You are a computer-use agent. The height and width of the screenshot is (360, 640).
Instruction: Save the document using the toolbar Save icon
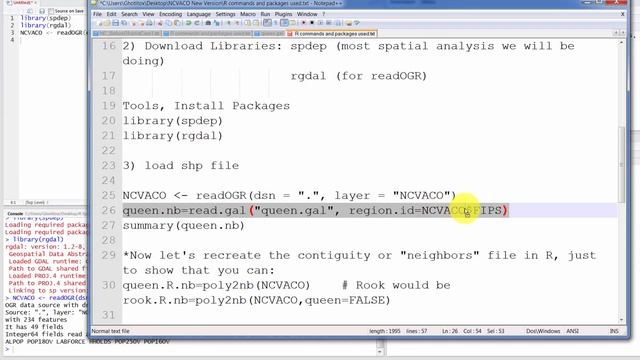pyautogui.click(x=116, y=23)
